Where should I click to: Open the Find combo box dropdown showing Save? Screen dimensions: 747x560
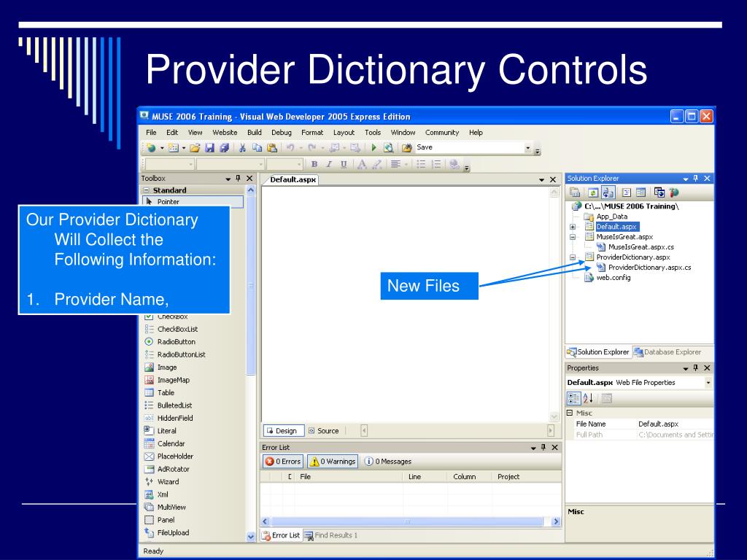pos(528,148)
